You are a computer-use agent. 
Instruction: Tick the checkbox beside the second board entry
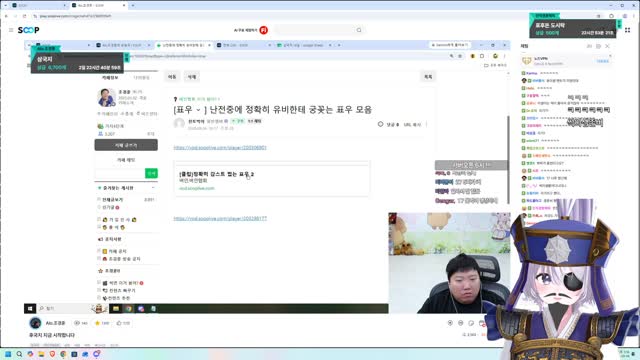(x=99, y=207)
